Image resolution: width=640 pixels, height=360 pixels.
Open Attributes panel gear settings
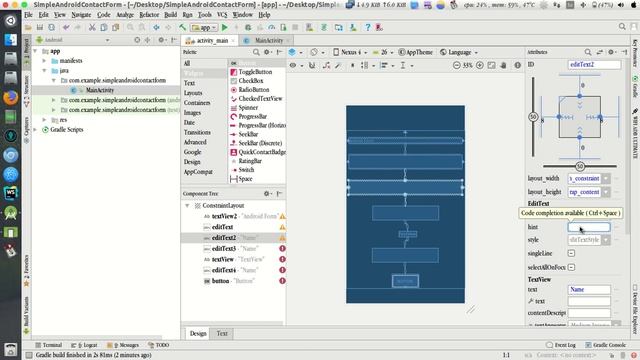tap(611, 52)
